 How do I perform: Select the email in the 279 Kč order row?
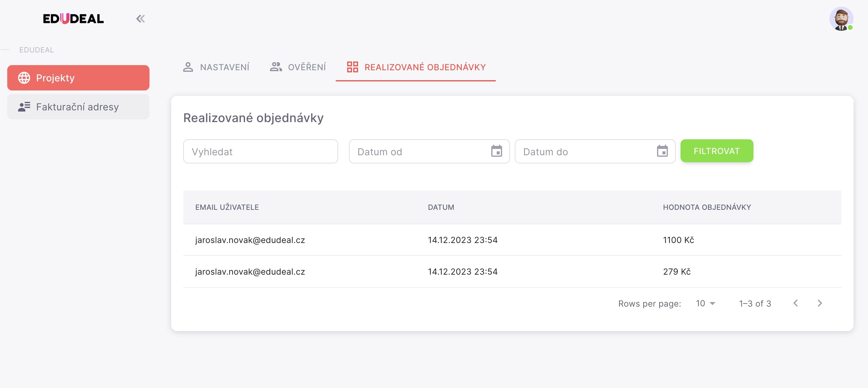250,272
